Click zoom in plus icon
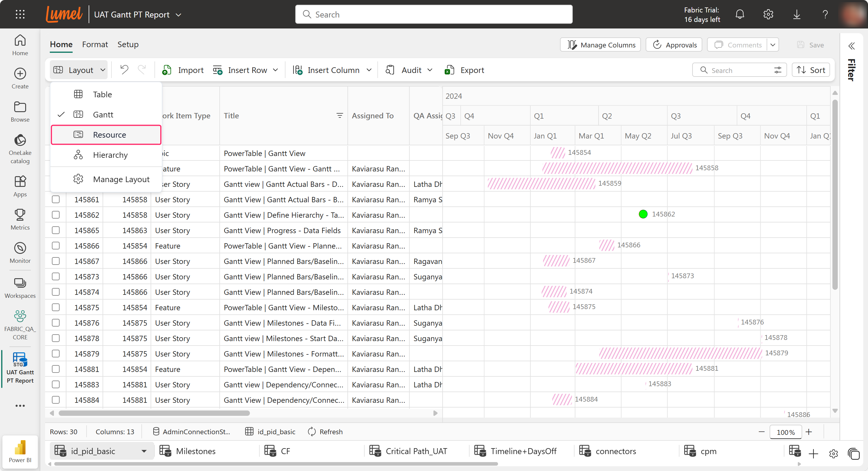This screenshot has width=868, height=471. pyautogui.click(x=809, y=432)
